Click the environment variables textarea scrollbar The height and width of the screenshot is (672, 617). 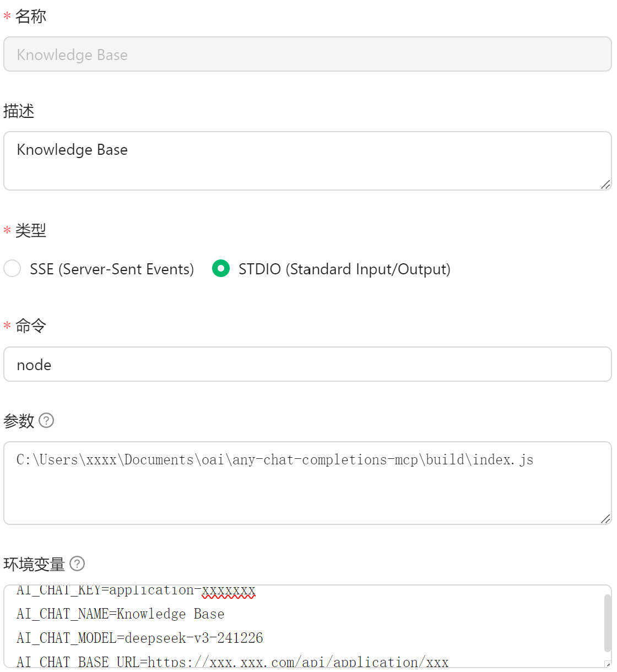pos(608,622)
